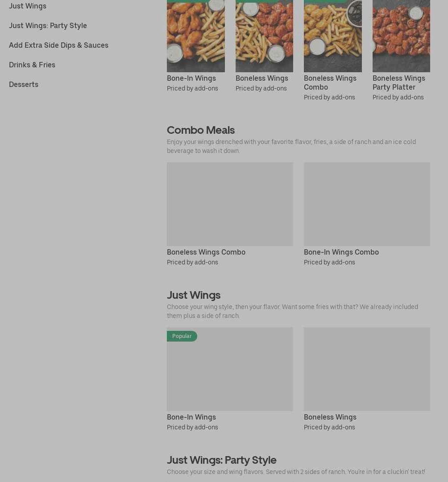Open Bone-In Wings Combo card image

(x=367, y=204)
